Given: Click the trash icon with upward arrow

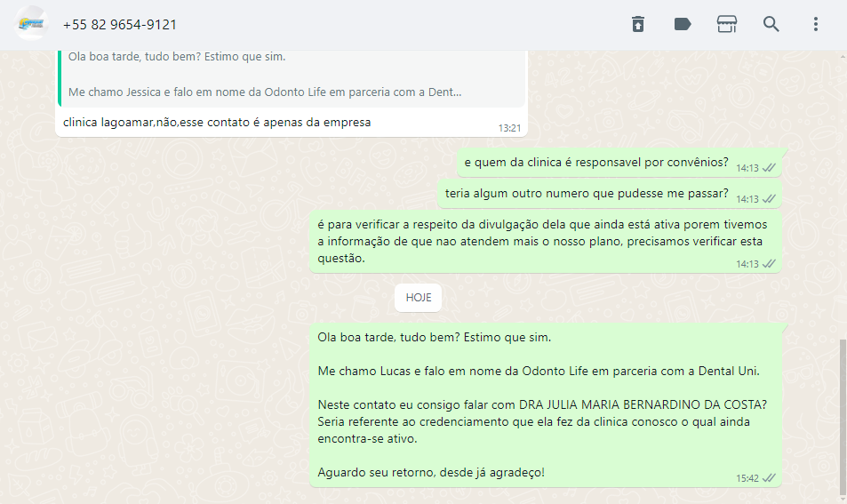Looking at the screenshot, I should pyautogui.click(x=638, y=24).
